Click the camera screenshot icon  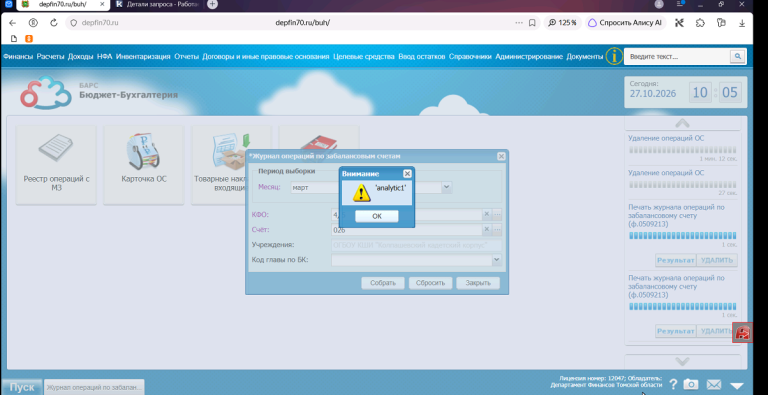691,384
